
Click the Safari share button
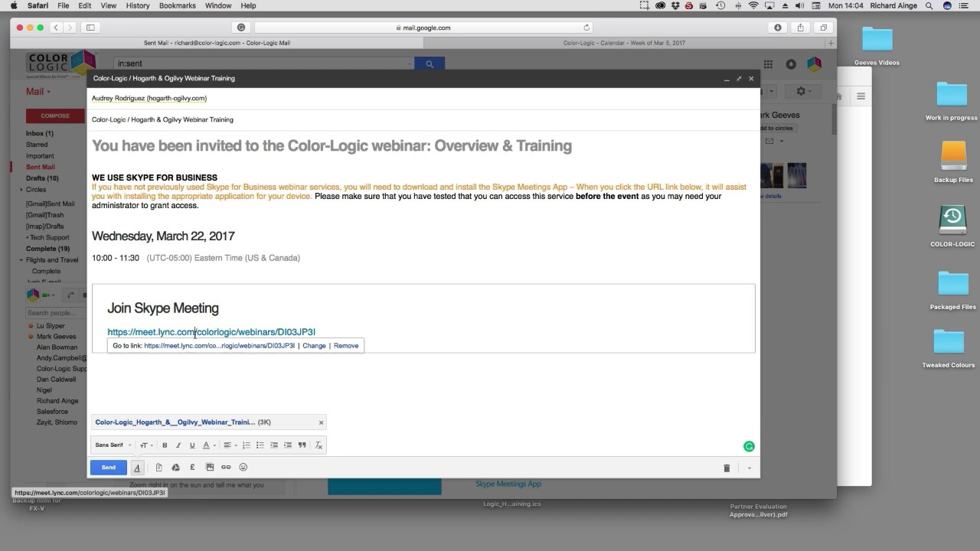[801, 28]
